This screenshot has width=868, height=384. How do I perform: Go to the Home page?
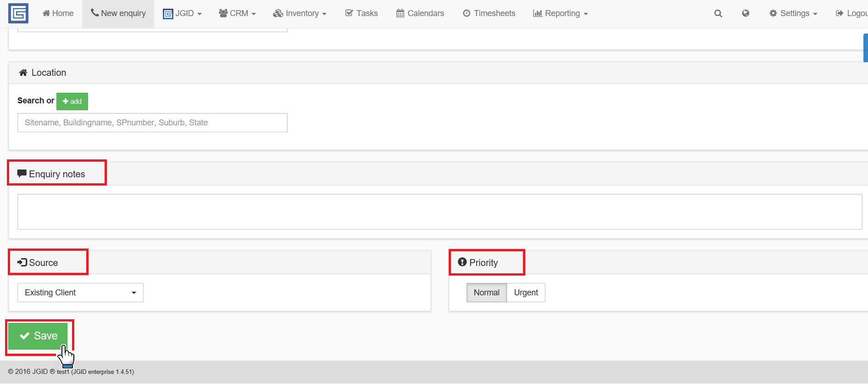(58, 13)
